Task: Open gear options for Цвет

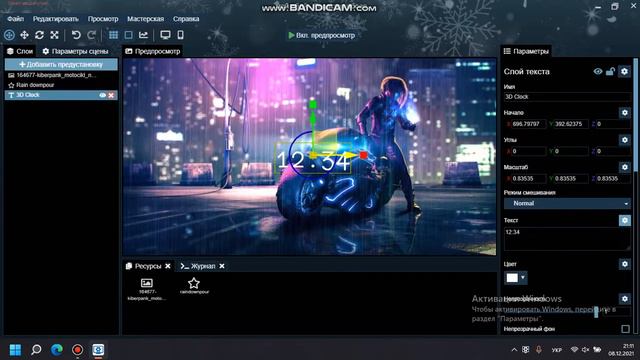Action: [624, 264]
